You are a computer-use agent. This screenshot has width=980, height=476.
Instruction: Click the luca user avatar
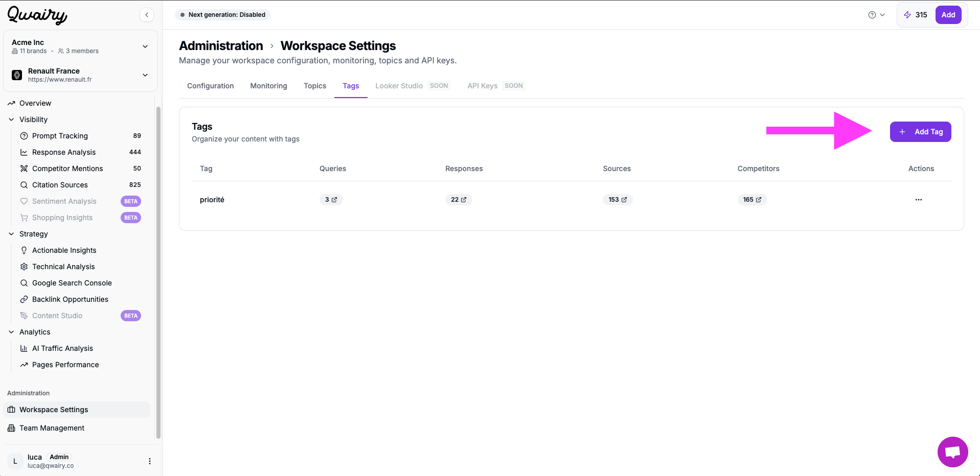tap(15, 461)
